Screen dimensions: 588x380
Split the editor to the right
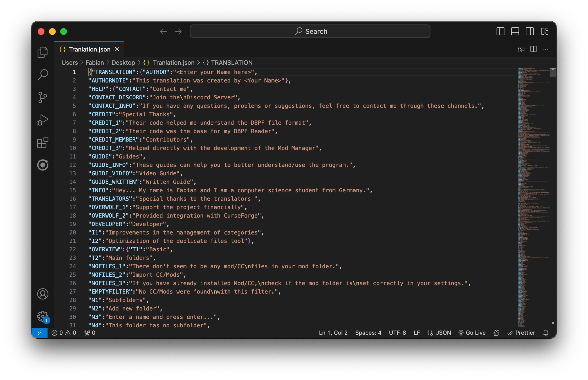click(x=533, y=49)
